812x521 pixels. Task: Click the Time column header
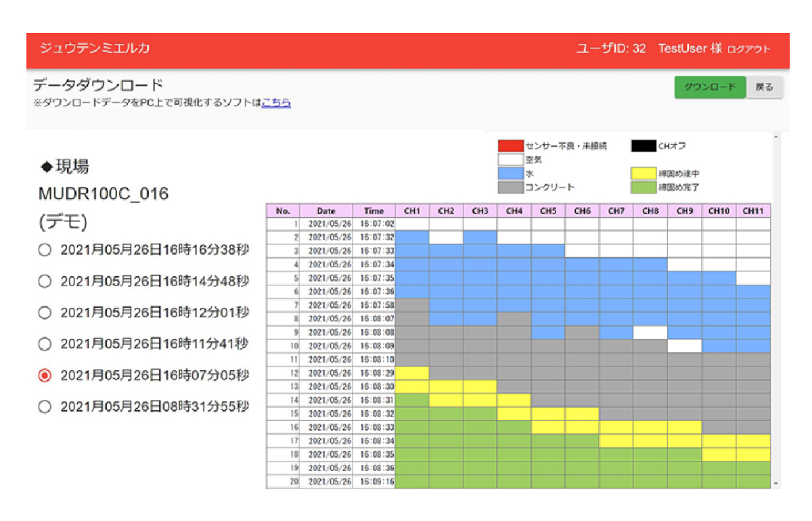pyautogui.click(x=374, y=211)
